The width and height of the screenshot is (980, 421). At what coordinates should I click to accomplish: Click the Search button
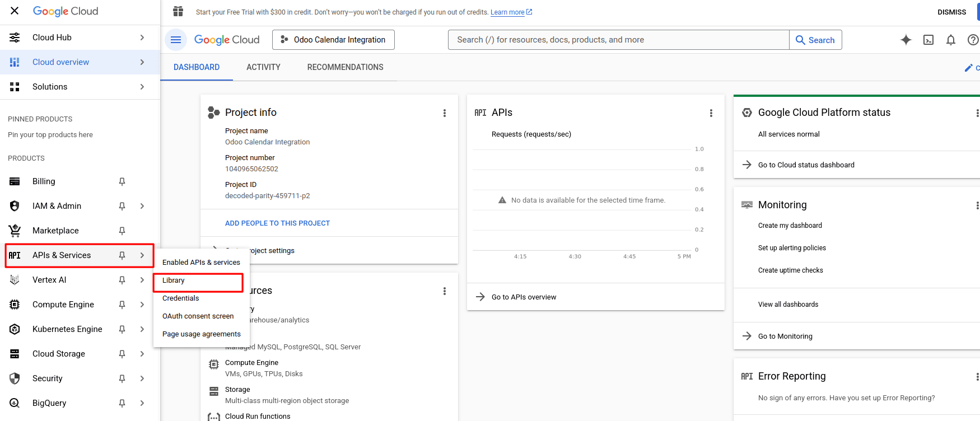815,40
